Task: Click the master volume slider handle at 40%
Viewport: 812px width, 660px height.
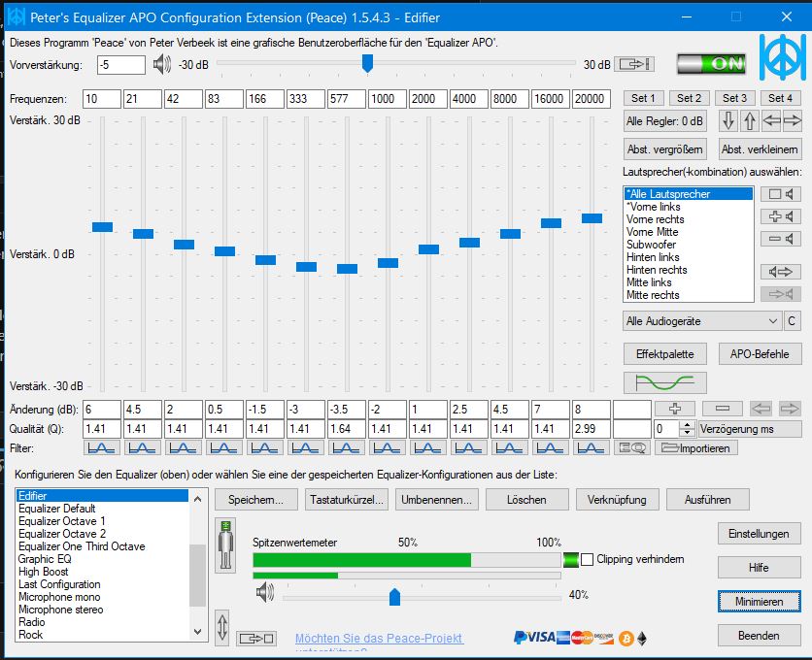Action: pyautogui.click(x=394, y=596)
